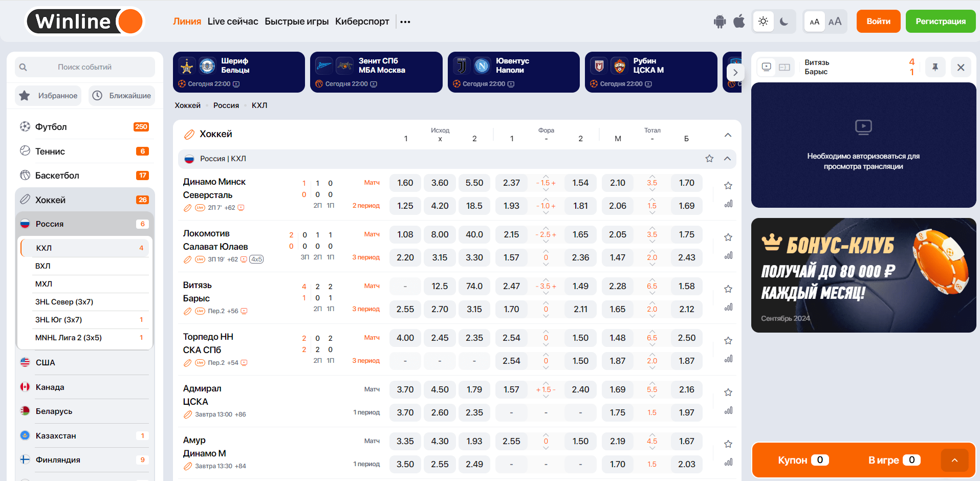
Task: Expand the coupon panel with up chevron
Action: [954, 460]
